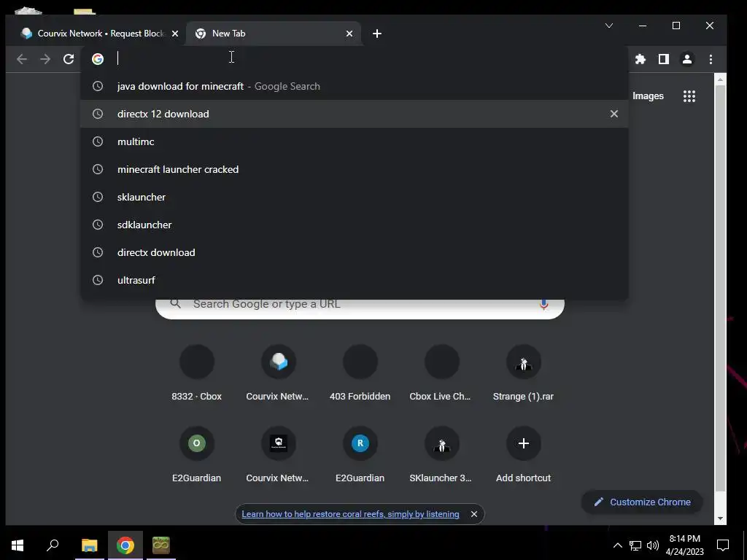Click the voice search microphone icon
Viewport: 747px width, 560px height.
[543, 304]
